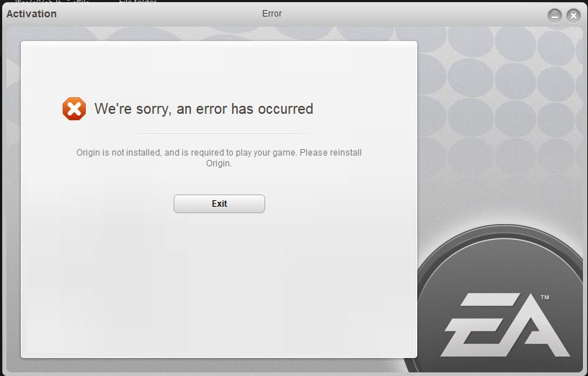Click the Error title bar text

272,14
